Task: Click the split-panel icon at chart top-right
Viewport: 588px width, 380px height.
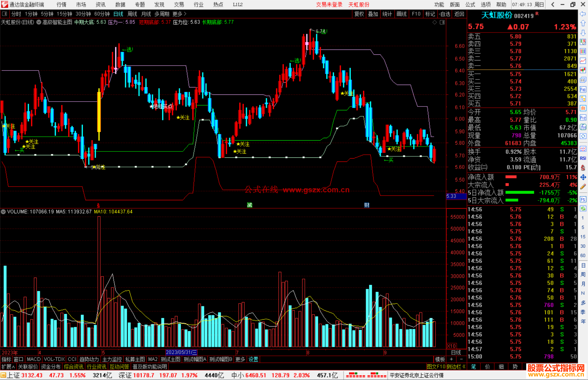Action: pos(442,22)
